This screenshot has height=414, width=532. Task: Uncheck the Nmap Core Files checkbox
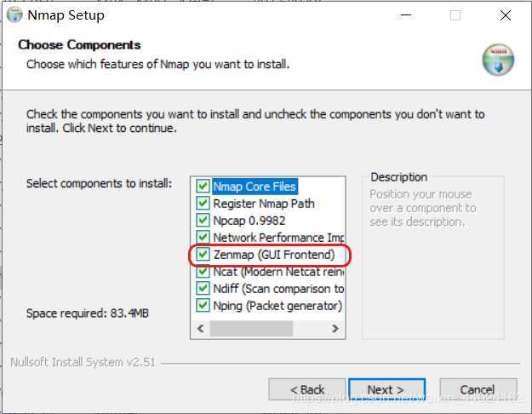coord(203,186)
